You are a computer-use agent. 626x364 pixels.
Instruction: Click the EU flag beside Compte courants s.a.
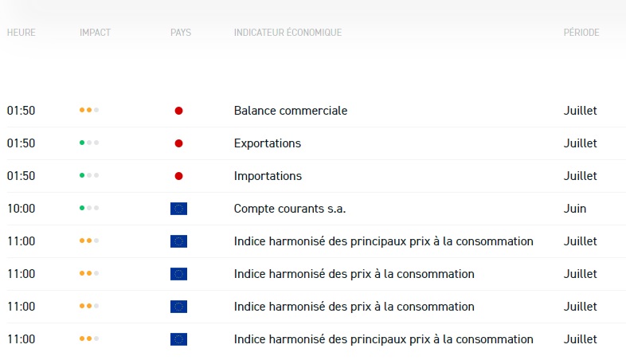(178, 209)
